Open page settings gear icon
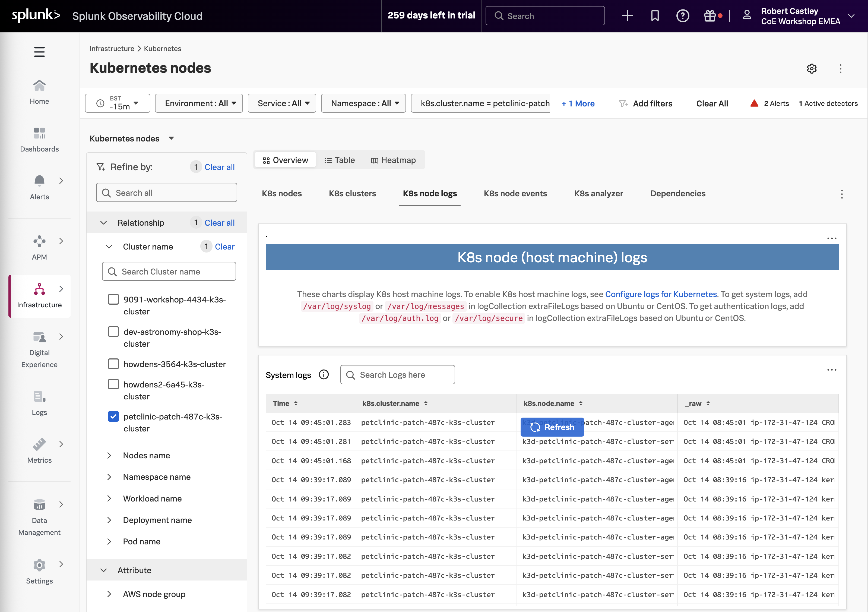This screenshot has width=868, height=612. click(812, 68)
